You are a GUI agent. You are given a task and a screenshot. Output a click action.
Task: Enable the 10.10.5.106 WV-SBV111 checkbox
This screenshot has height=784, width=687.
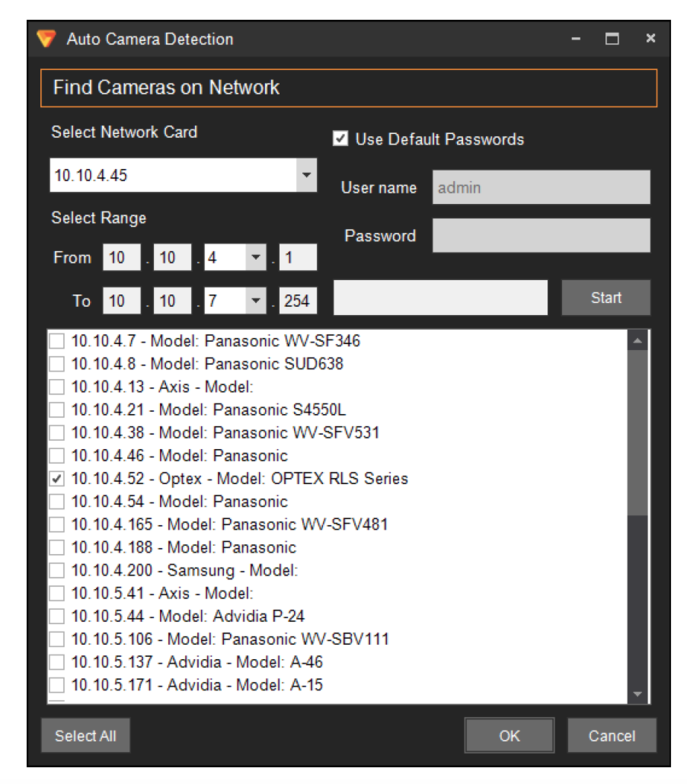(x=57, y=639)
